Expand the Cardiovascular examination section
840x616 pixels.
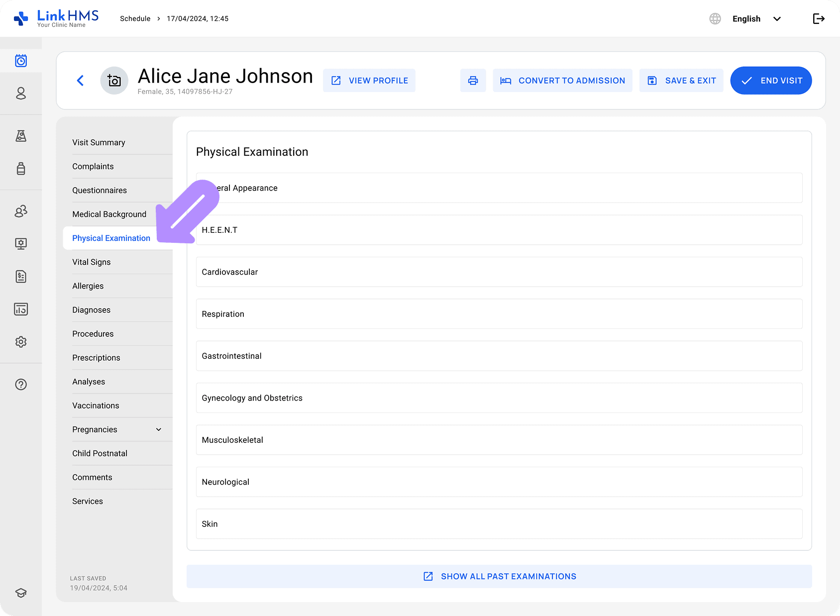click(499, 272)
